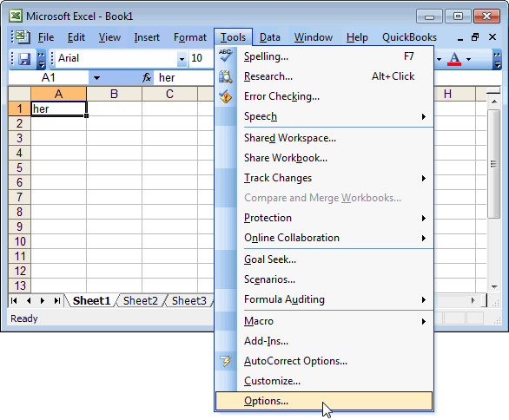Select Options at bottom of Tools menu
The width and height of the screenshot is (509, 420).
pyautogui.click(x=324, y=401)
